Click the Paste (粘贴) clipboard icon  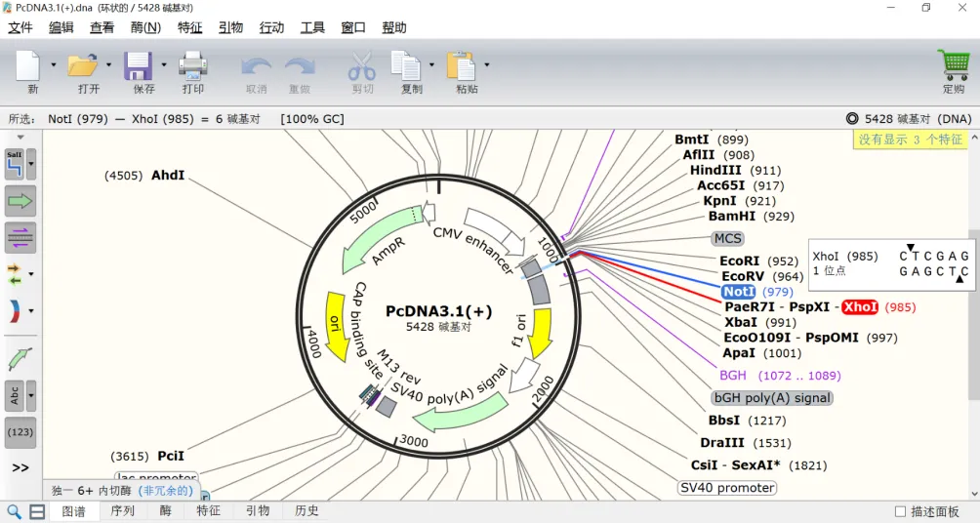(461, 66)
